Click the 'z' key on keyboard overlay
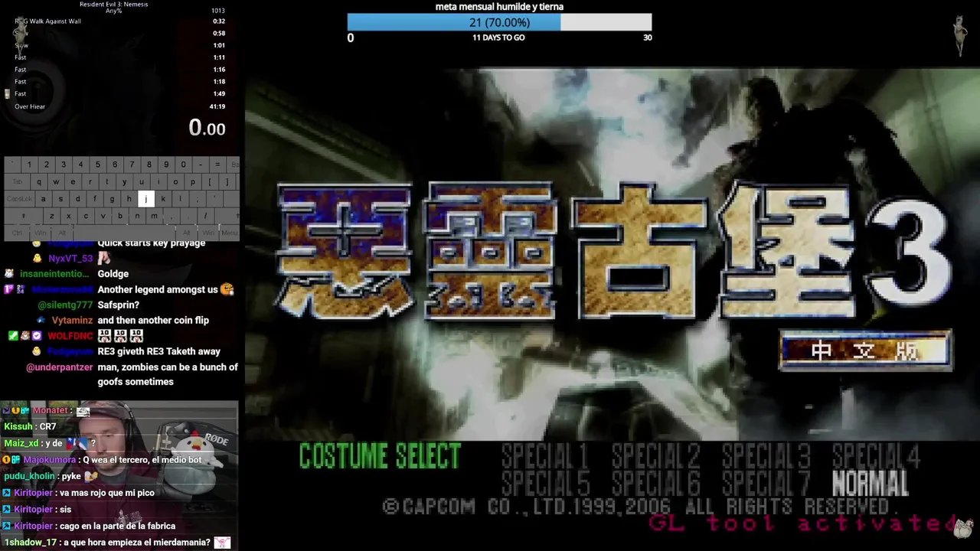The image size is (980, 551). pos(51,216)
